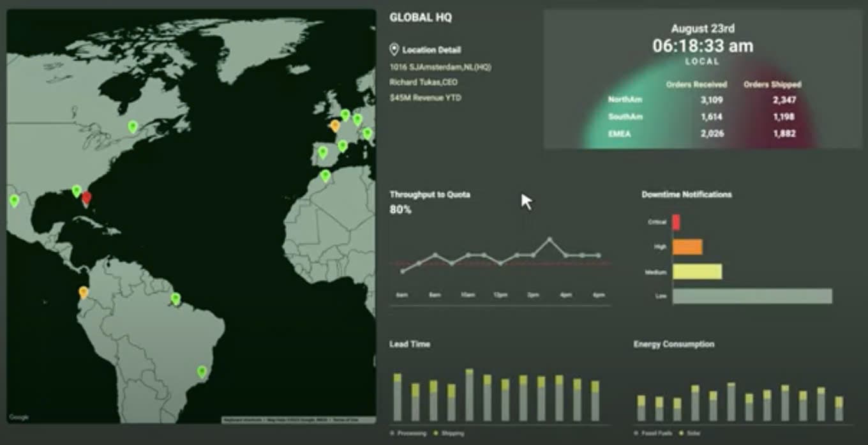Select the gray Low downtime bar
868x445 pixels.
tap(752, 296)
